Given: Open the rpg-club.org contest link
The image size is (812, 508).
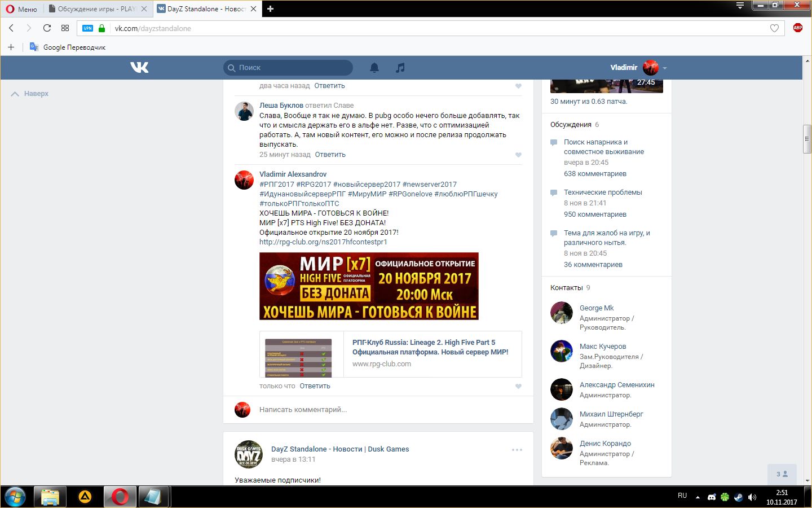Looking at the screenshot, I should point(323,242).
